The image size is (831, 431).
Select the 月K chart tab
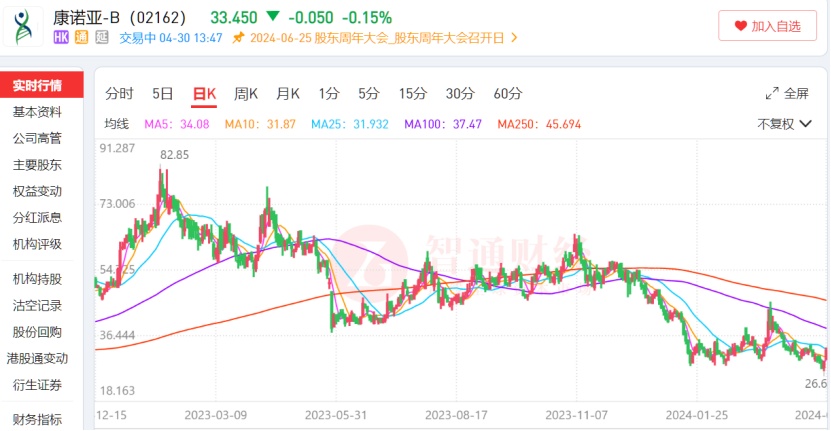[288, 94]
